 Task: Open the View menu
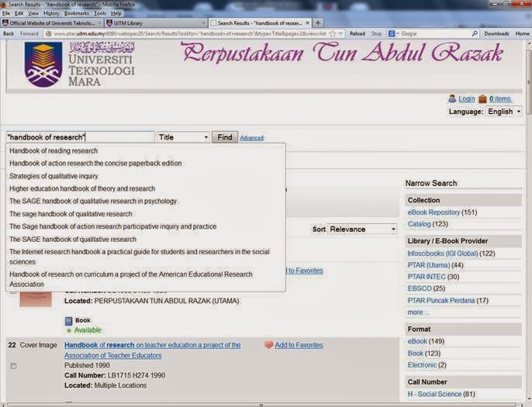tap(33, 13)
